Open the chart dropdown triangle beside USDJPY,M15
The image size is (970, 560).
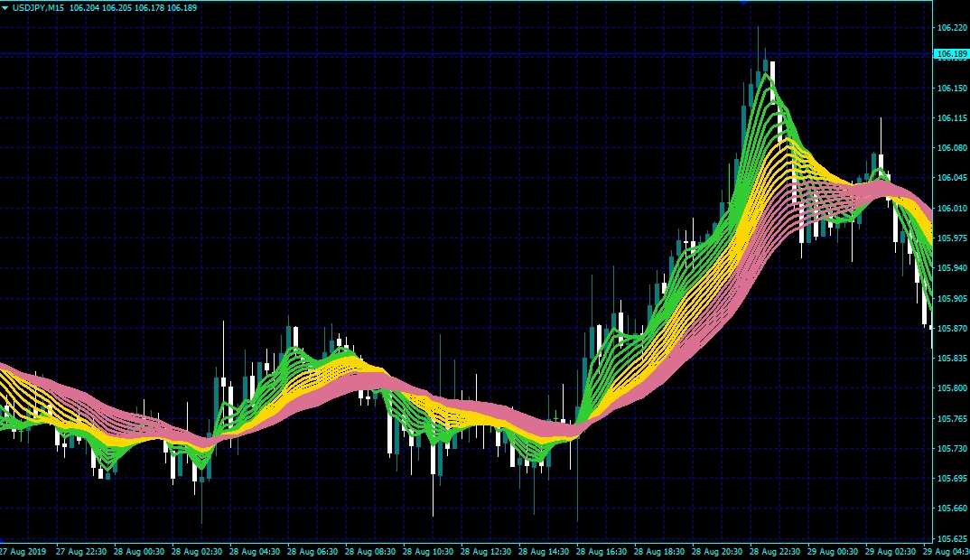5,8
